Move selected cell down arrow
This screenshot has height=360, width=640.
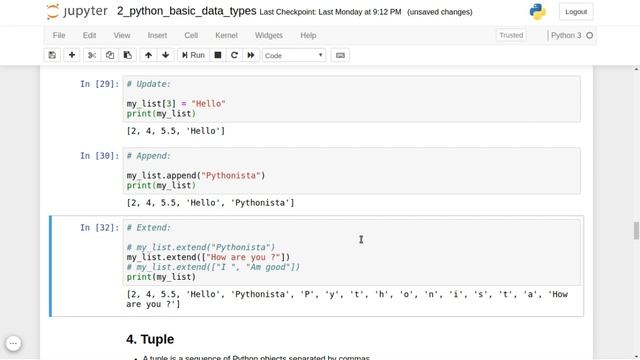pyautogui.click(x=166, y=55)
